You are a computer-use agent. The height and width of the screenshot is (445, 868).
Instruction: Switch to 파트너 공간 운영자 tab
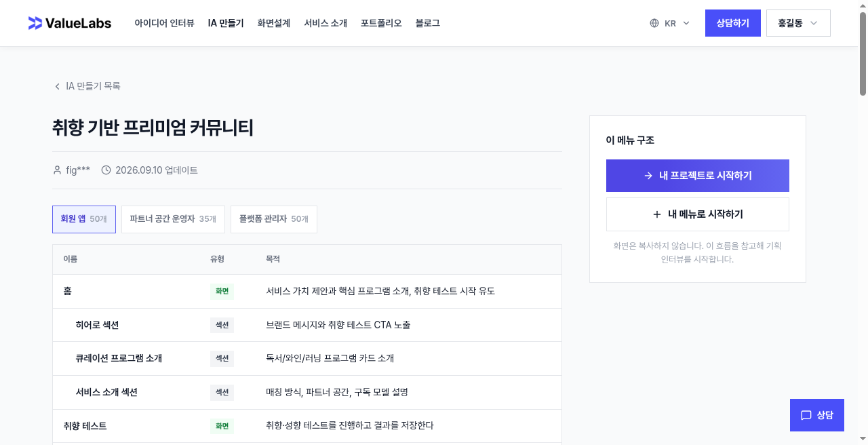(173, 219)
